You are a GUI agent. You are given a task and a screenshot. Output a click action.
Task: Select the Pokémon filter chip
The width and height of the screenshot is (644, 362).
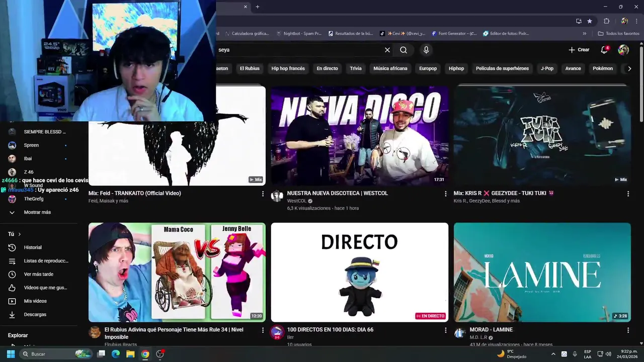(603, 68)
